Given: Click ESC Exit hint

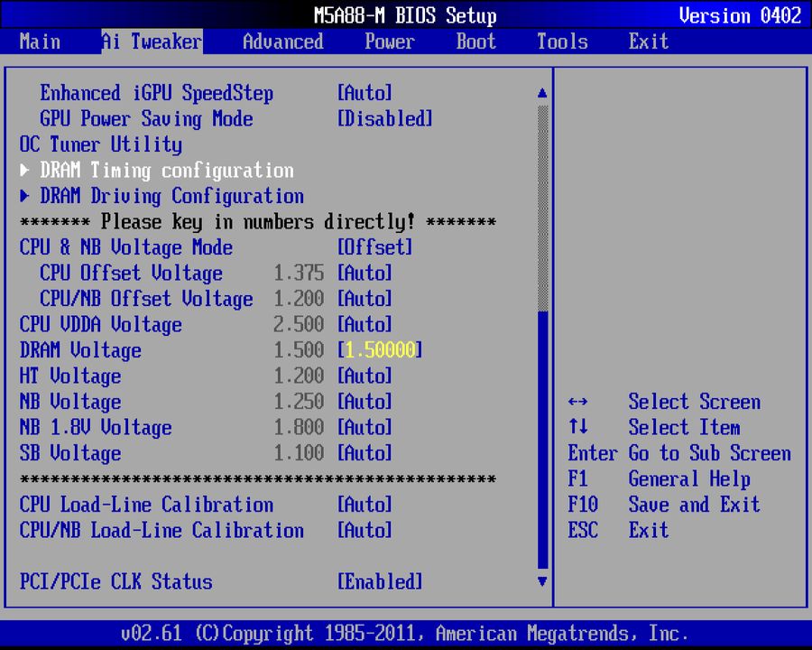Looking at the screenshot, I should [x=618, y=530].
